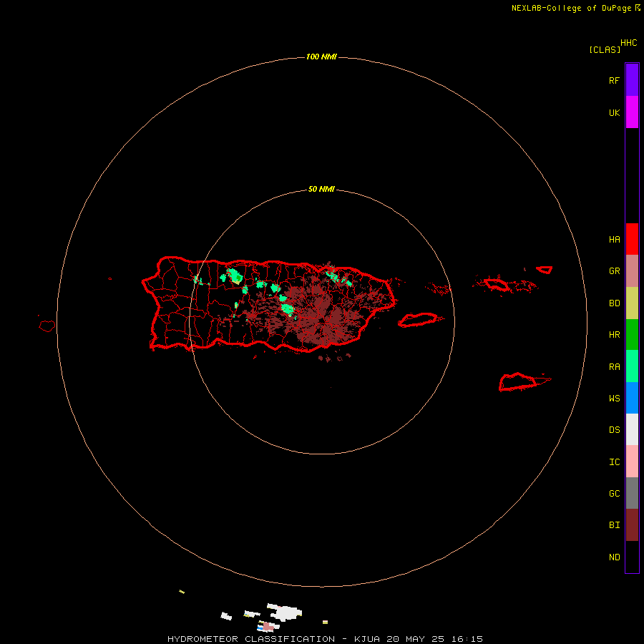Click the [CLAS] units label
Viewport: 644px width, 644px height.
click(605, 49)
